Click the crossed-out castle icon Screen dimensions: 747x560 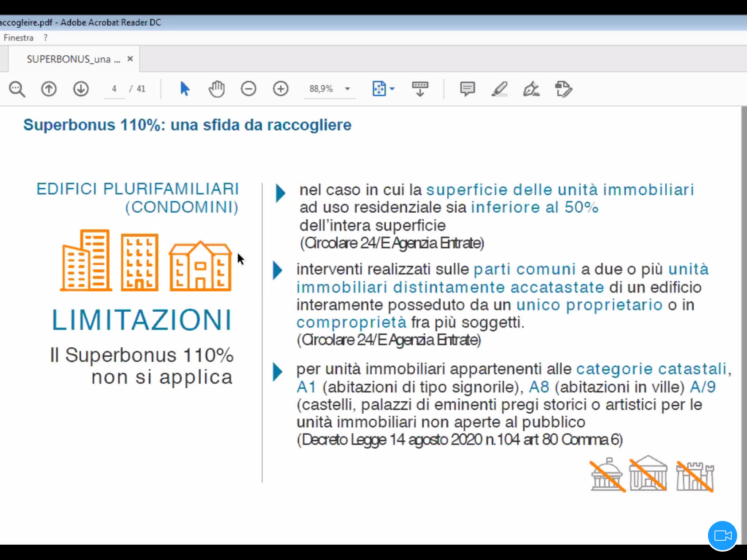click(x=695, y=476)
